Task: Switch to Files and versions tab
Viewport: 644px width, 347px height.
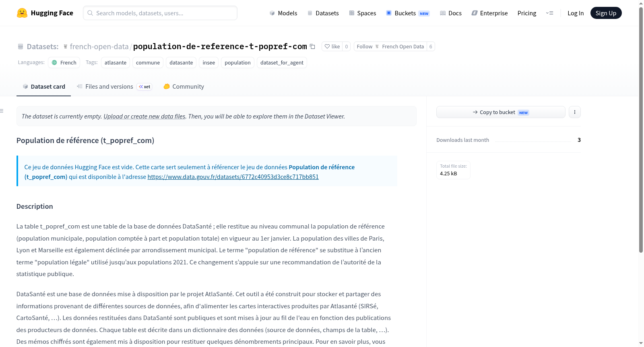Action: pos(114,87)
